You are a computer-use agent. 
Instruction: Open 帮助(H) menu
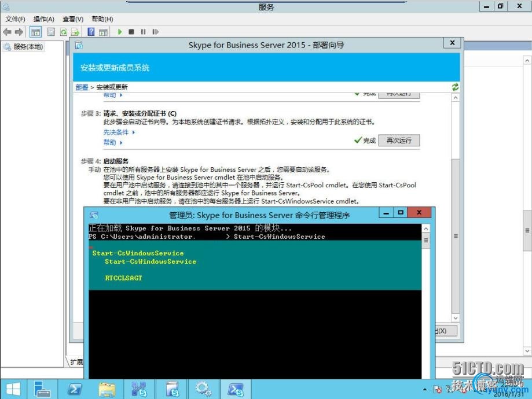102,19
